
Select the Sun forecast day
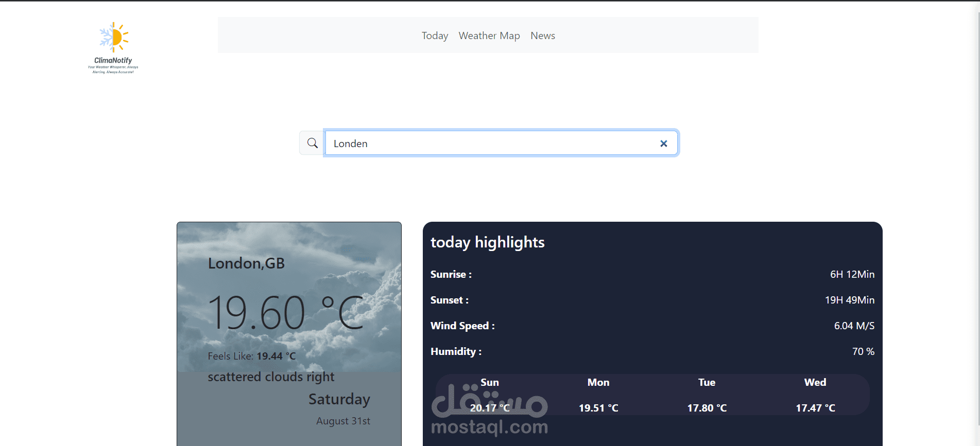pyautogui.click(x=490, y=382)
